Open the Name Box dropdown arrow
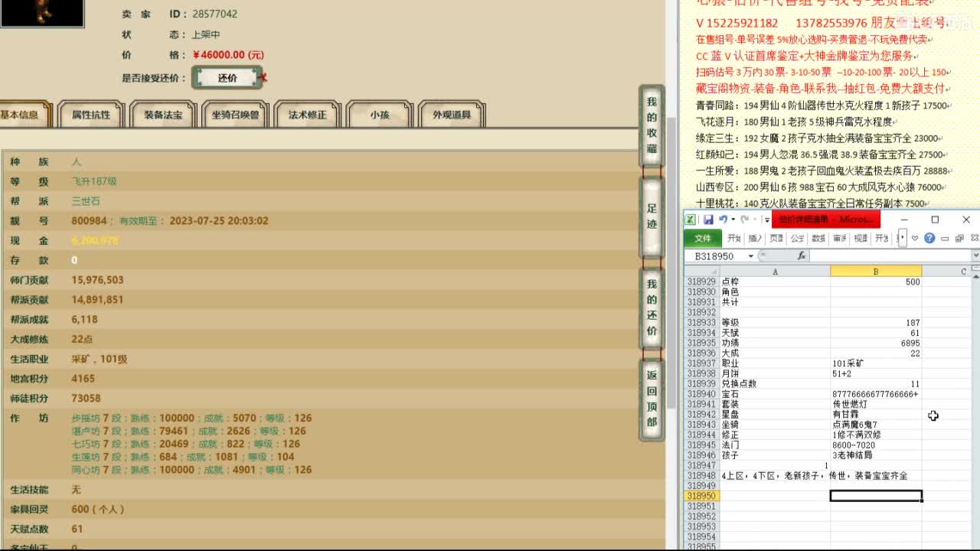 coord(751,256)
